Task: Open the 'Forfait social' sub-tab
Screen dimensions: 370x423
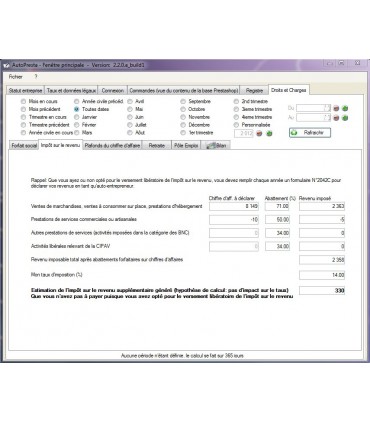Action: coord(24,146)
